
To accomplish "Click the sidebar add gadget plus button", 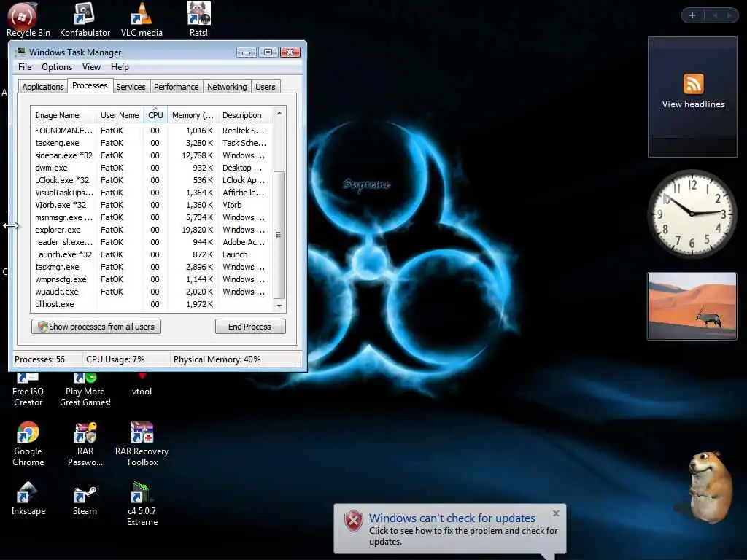I will pyautogui.click(x=692, y=15).
